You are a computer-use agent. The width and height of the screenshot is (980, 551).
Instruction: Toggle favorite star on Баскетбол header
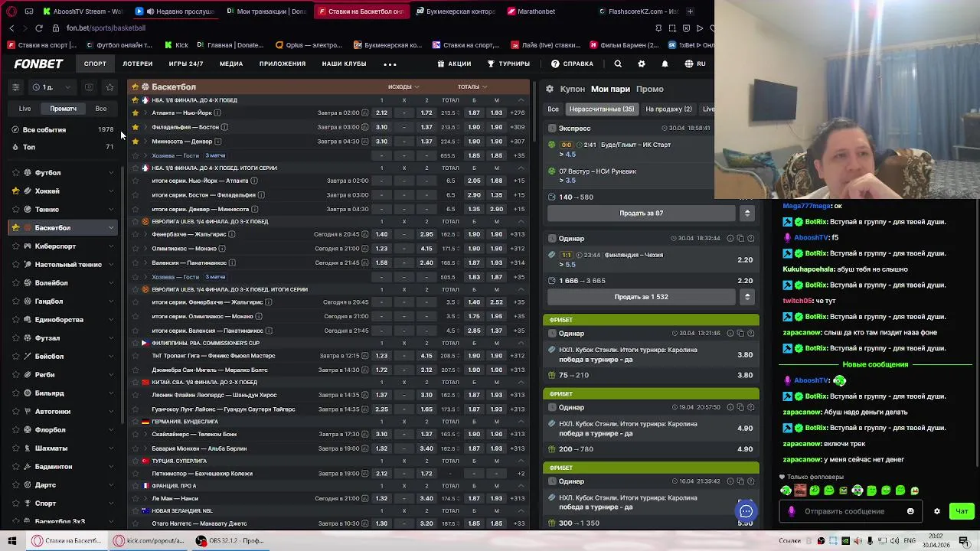point(135,87)
